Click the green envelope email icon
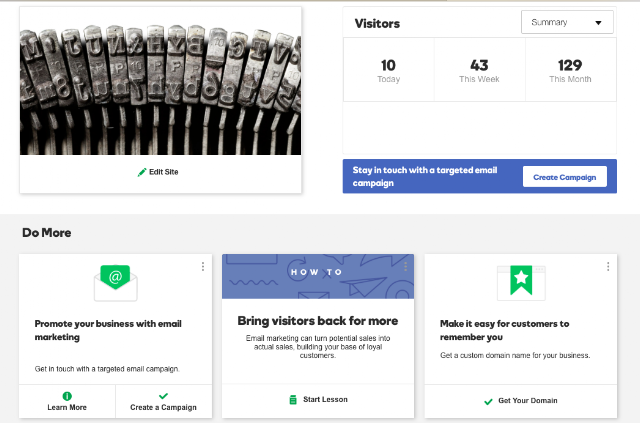The height and width of the screenshot is (423, 640). click(116, 283)
